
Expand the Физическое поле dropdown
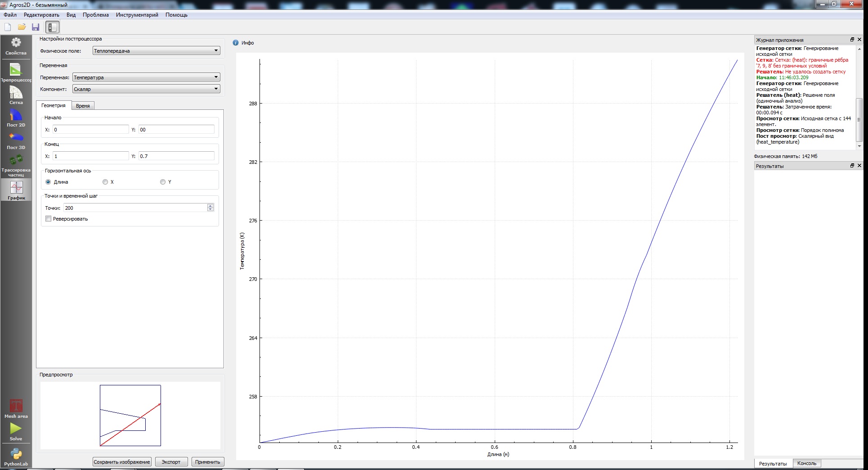156,51
